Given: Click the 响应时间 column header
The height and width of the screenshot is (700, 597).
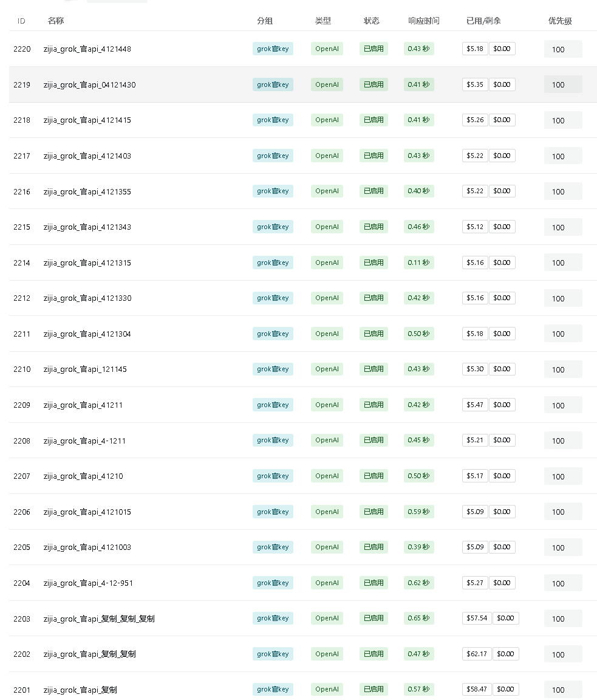Looking at the screenshot, I should pyautogui.click(x=423, y=21).
